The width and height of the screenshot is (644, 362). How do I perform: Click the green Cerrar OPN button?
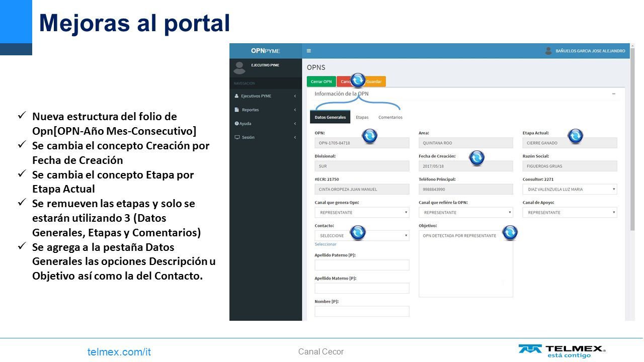pyautogui.click(x=321, y=81)
